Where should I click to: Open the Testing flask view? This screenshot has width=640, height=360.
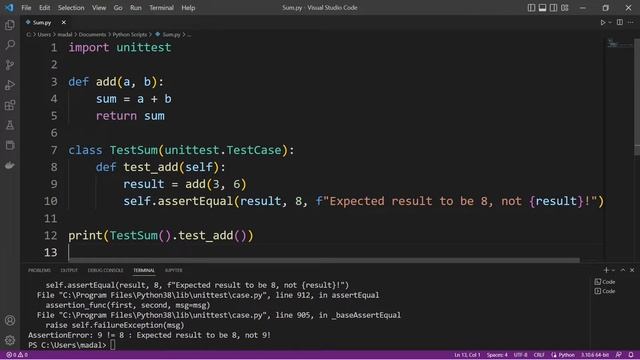point(10,125)
